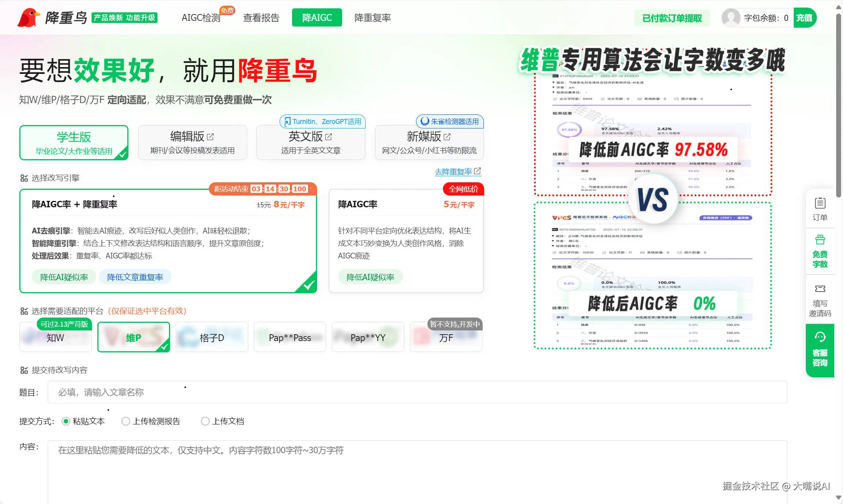Click the 已付款订单提取 button
The image size is (843, 504).
tap(672, 18)
